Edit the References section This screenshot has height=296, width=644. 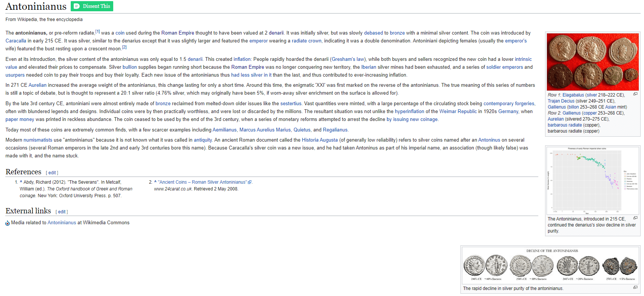[x=52, y=173]
